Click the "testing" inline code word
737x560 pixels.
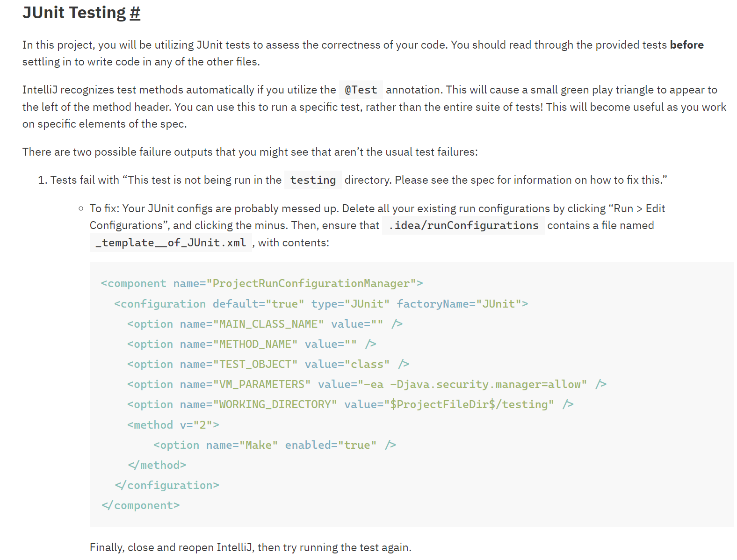coord(313,180)
